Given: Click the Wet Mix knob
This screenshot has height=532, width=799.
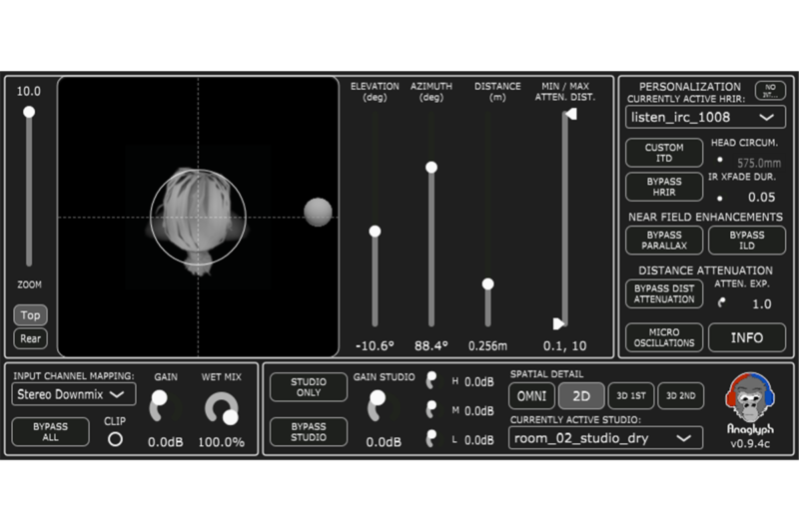Looking at the screenshot, I should pos(222,408).
